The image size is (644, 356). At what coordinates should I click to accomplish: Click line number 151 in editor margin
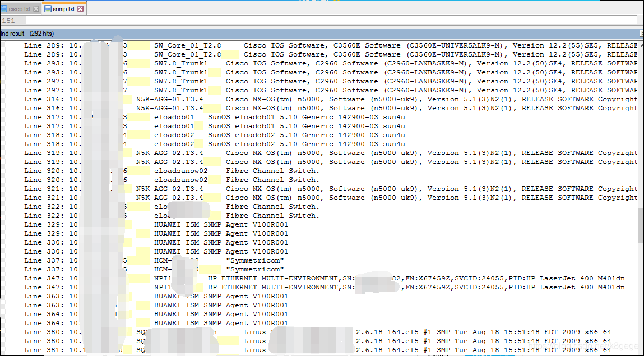click(8, 21)
